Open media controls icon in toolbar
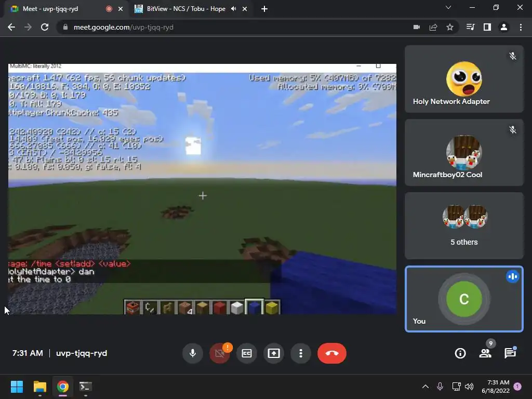 [x=471, y=27]
